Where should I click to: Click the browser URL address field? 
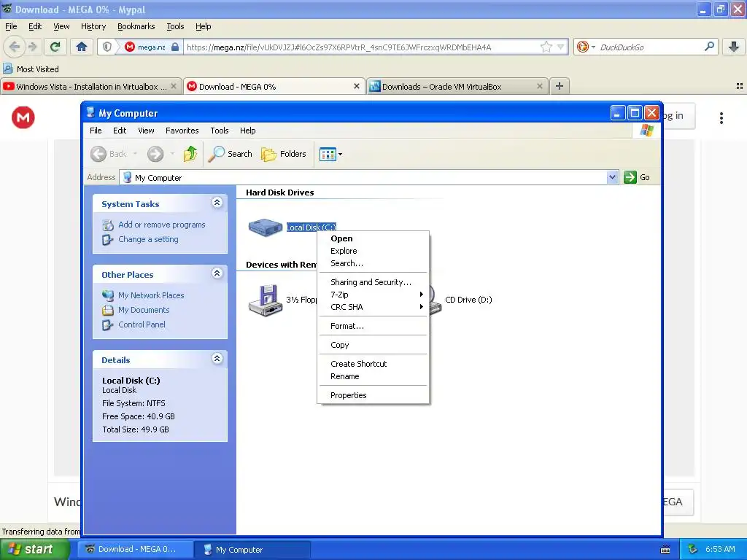pos(362,47)
